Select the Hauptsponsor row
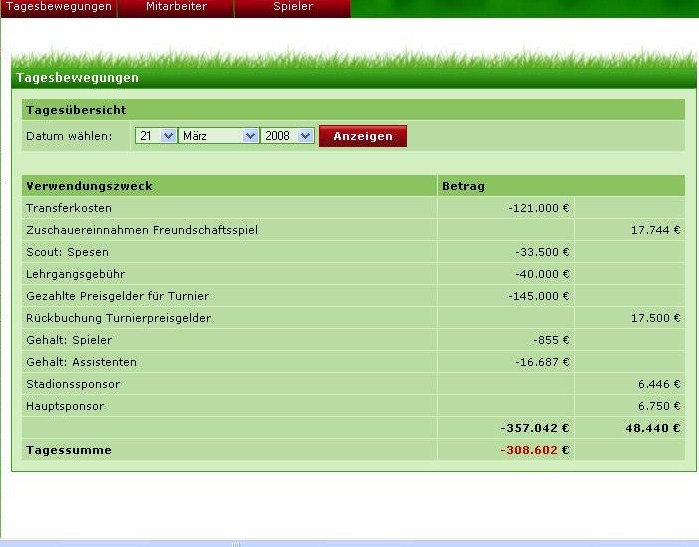 (x=65, y=406)
